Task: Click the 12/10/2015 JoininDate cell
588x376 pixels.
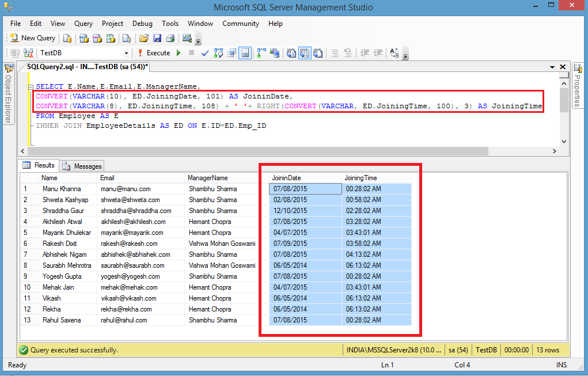Action: tap(306, 211)
